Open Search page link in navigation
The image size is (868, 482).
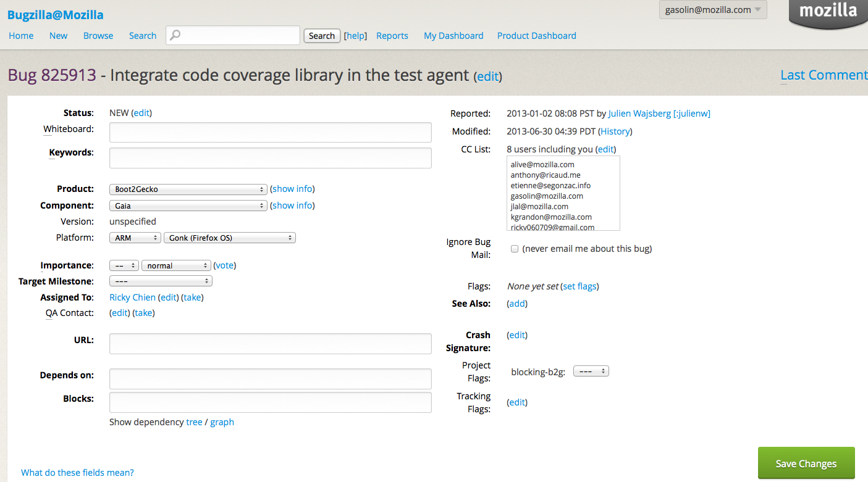point(143,36)
